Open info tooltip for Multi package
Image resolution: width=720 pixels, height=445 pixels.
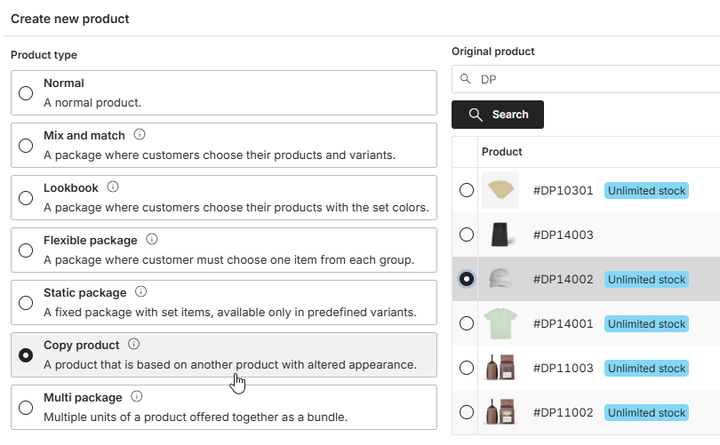pos(137,397)
